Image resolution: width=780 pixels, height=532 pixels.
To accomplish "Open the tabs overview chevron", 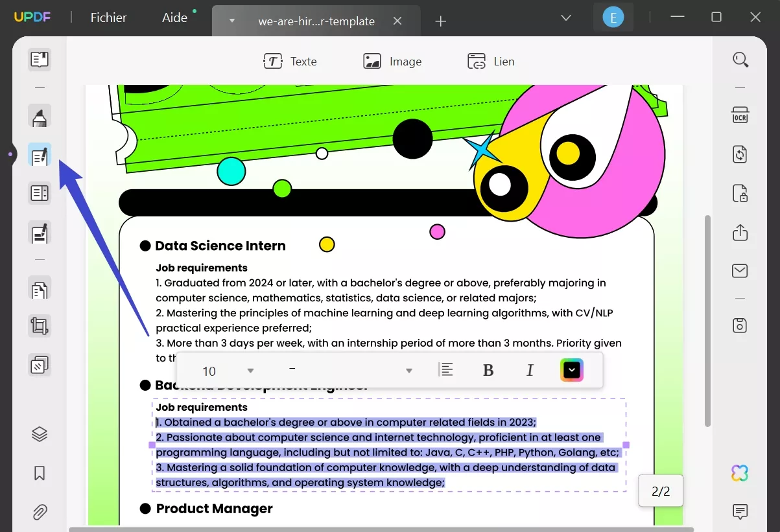I will (566, 17).
